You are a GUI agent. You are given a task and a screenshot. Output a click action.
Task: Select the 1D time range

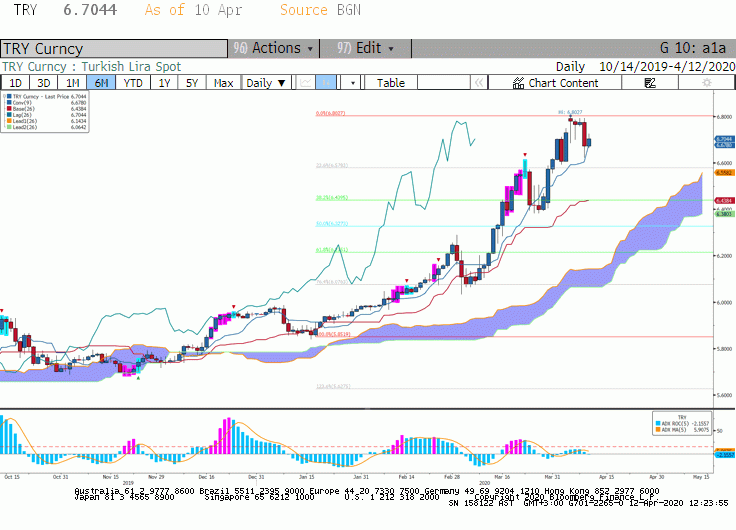pyautogui.click(x=15, y=83)
